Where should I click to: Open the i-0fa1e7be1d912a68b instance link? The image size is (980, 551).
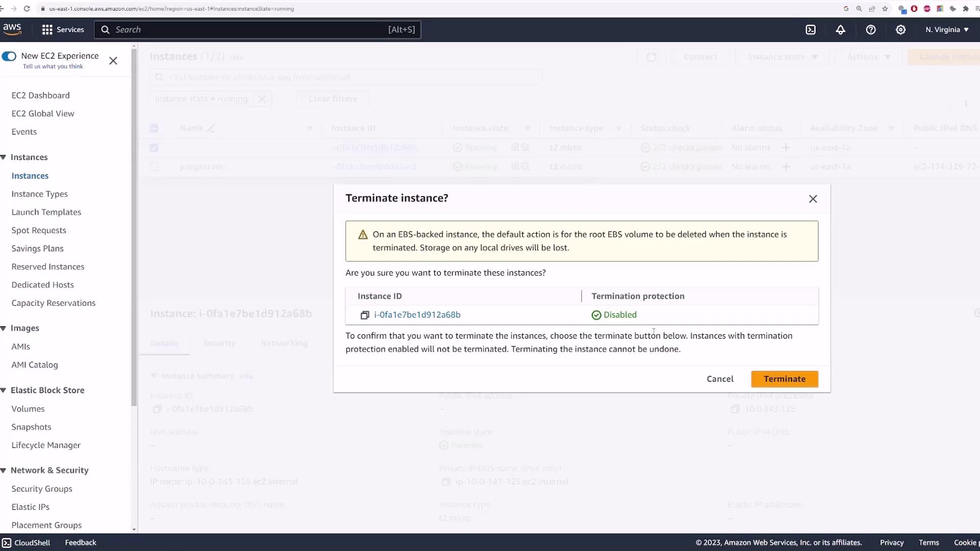(417, 315)
